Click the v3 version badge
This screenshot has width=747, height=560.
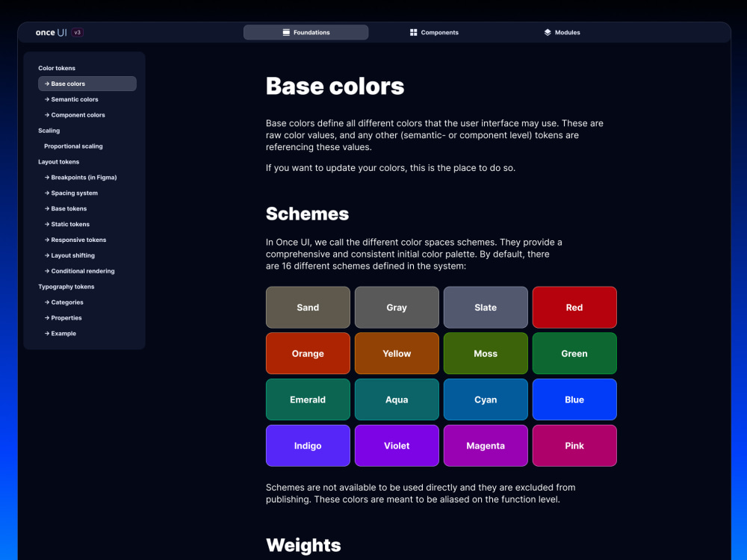click(77, 32)
